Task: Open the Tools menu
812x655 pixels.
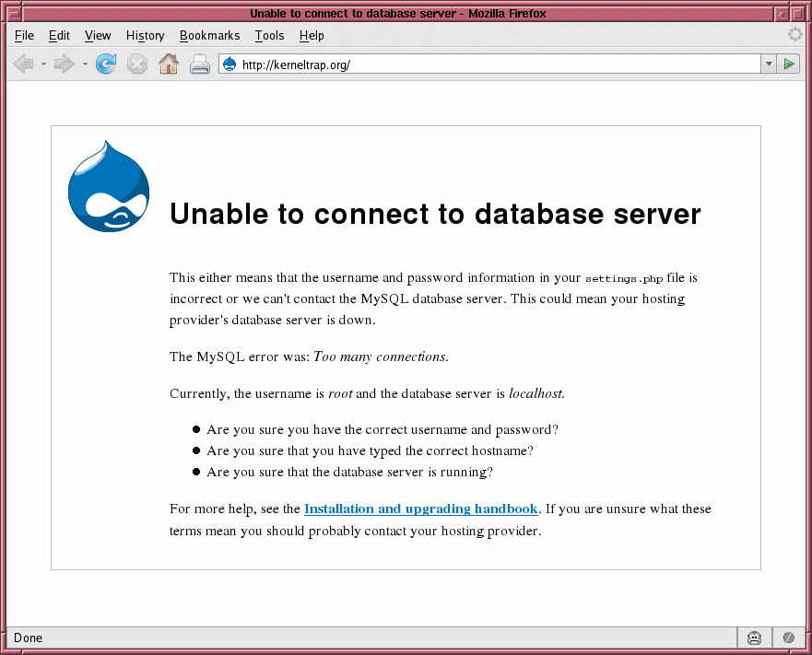Action: (269, 35)
